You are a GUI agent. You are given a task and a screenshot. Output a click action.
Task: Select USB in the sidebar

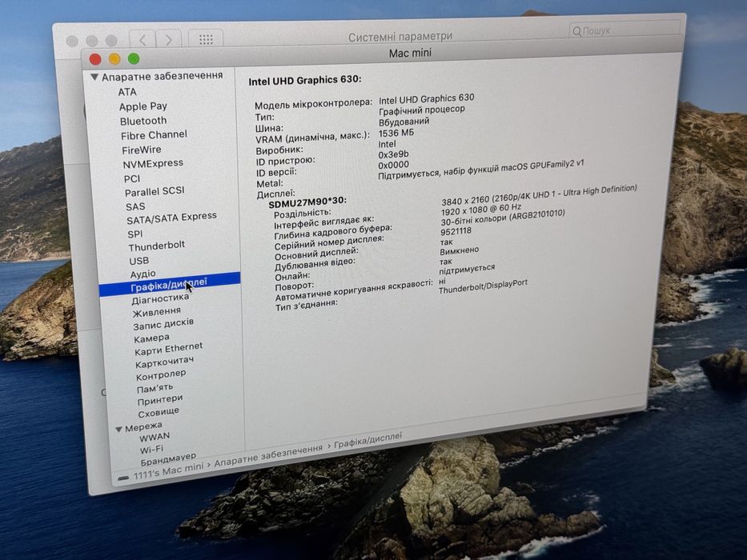tap(139, 261)
